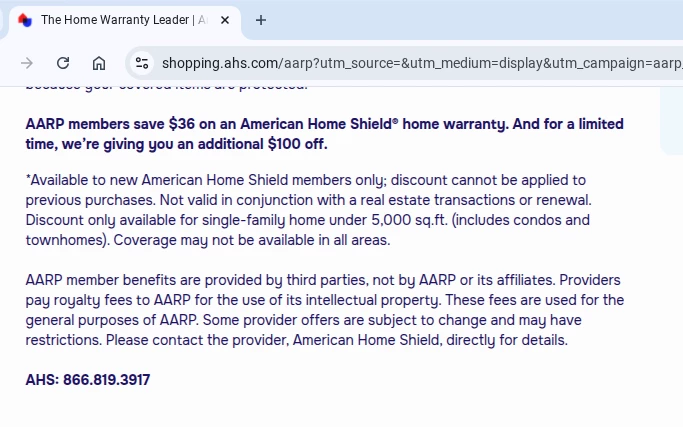
Task: Click 'American Home Shield®' in bold heading
Action: pos(319,124)
